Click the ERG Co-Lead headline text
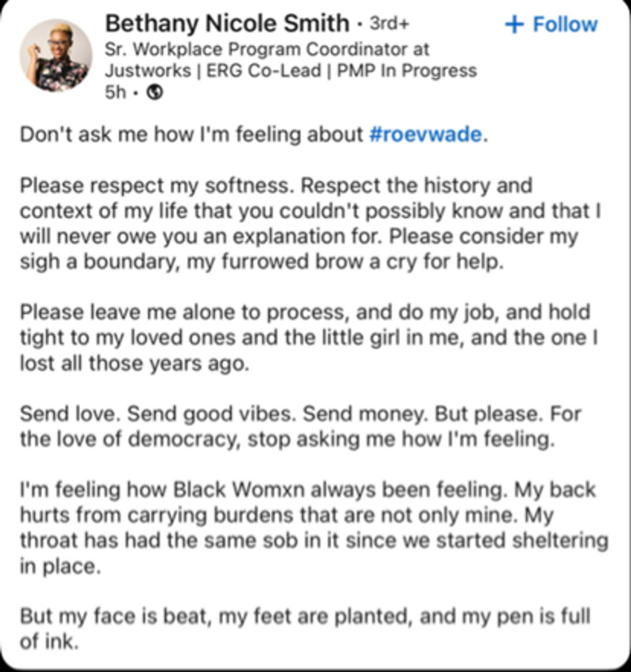This screenshot has height=672, width=631. [x=263, y=71]
